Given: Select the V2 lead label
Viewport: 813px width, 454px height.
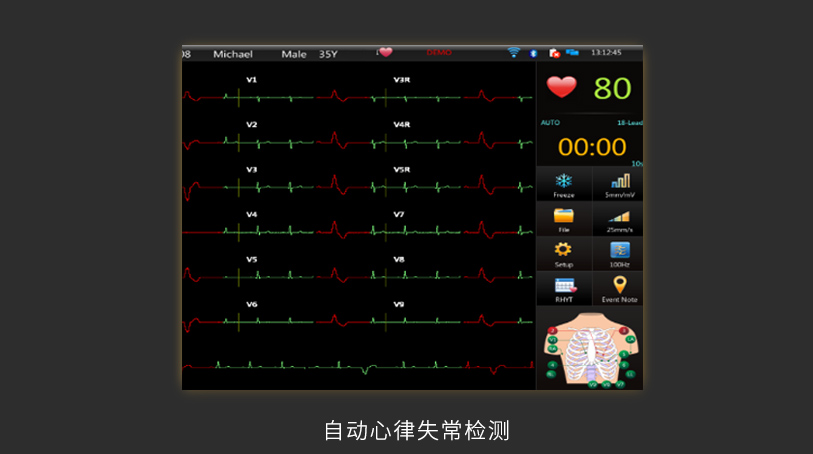Looking at the screenshot, I should (251, 124).
